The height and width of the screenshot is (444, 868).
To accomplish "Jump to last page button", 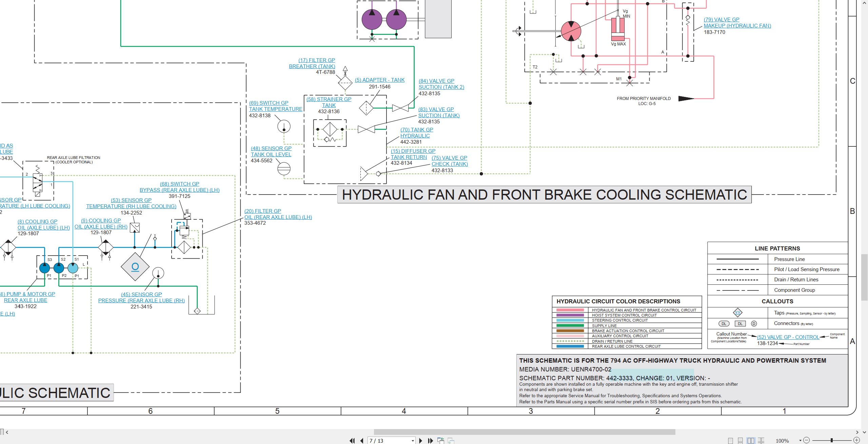I will (x=430, y=441).
